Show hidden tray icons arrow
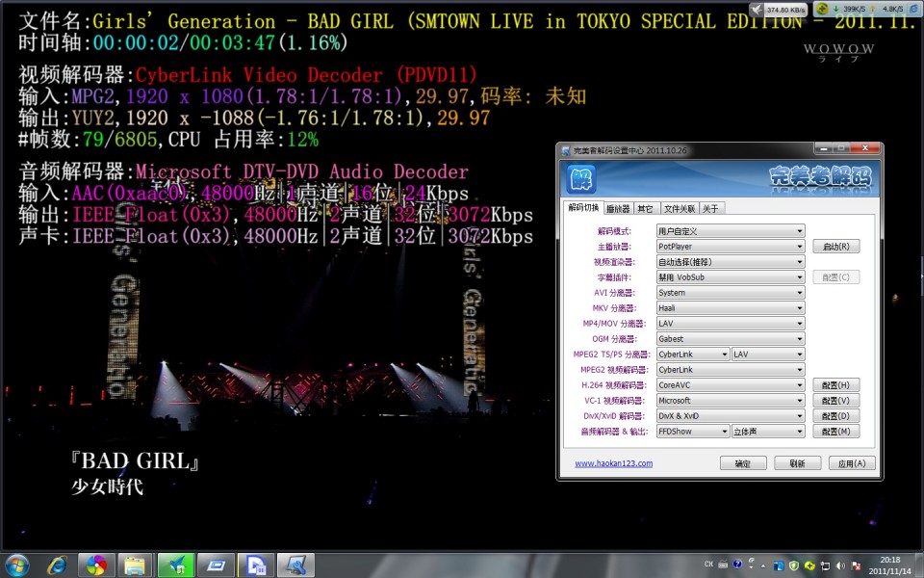The height and width of the screenshot is (578, 924). 763,565
